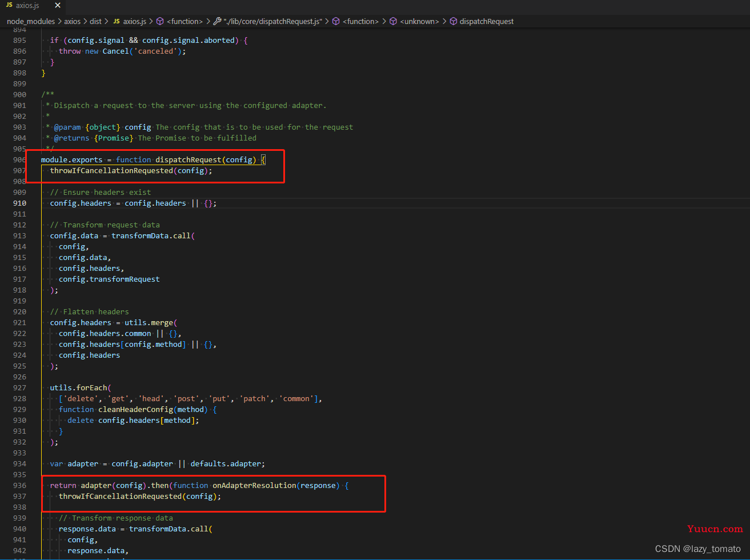Screen dimensions: 750x560
Task: Open the dispatchRequest breadcrumb symbol
Action: tap(487, 21)
